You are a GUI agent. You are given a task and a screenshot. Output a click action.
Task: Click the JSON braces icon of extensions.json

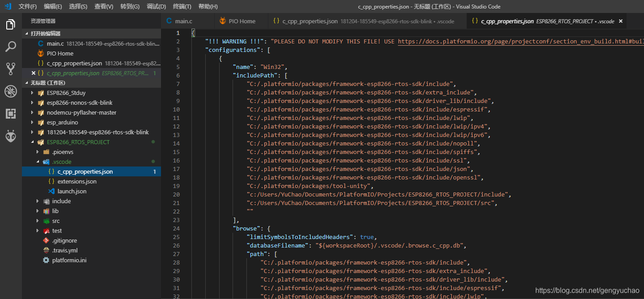point(51,181)
